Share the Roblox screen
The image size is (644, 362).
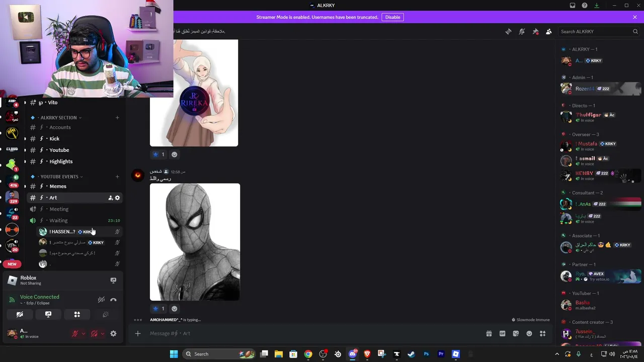pos(113,281)
